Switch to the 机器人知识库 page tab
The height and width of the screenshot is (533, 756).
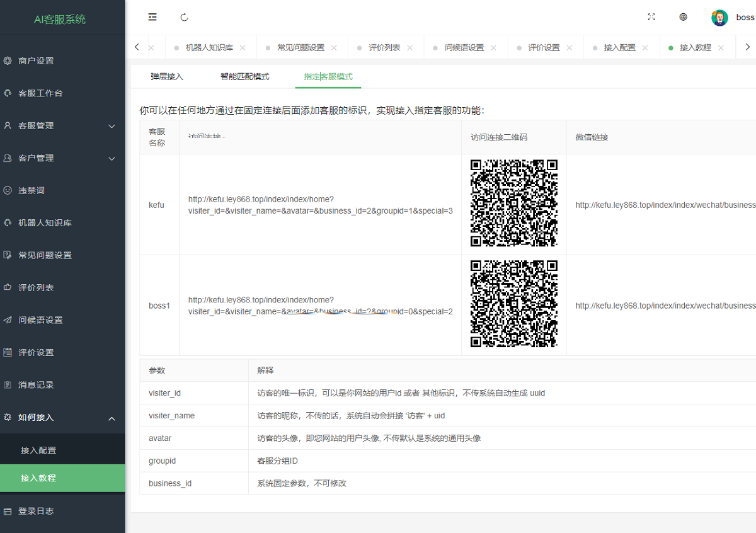[x=210, y=48]
